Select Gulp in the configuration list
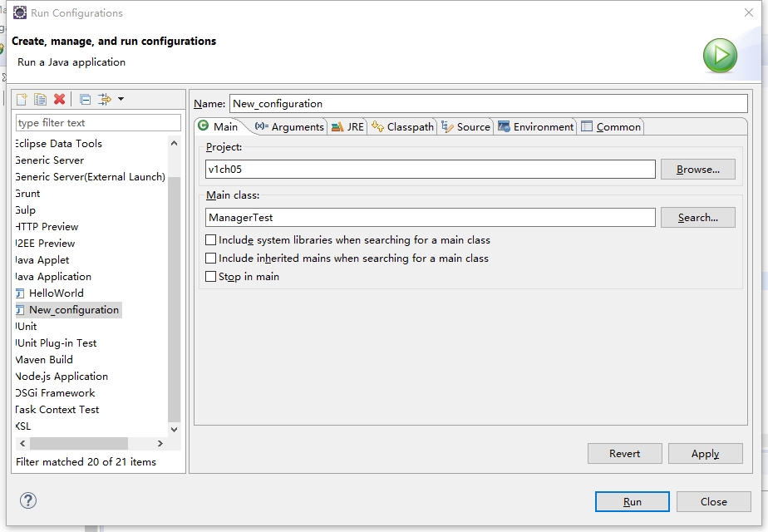This screenshot has width=768, height=532. (x=26, y=210)
